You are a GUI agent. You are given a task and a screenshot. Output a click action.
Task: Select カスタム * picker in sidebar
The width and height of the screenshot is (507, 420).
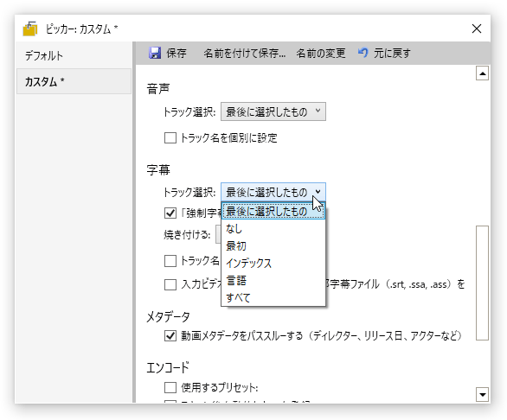click(x=74, y=81)
